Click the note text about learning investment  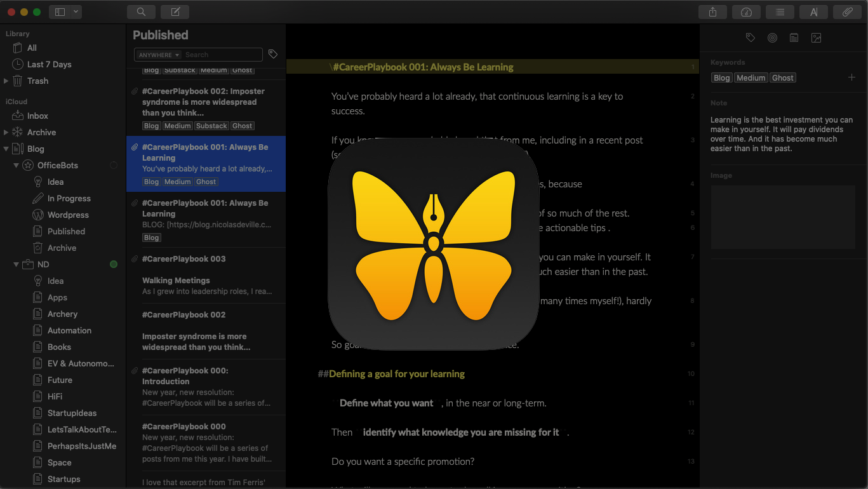[782, 134]
